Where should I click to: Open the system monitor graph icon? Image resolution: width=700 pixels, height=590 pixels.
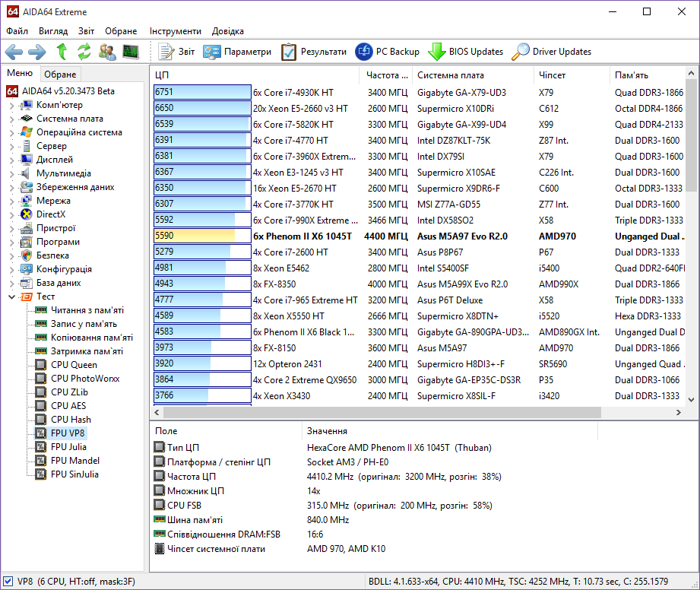(x=131, y=52)
